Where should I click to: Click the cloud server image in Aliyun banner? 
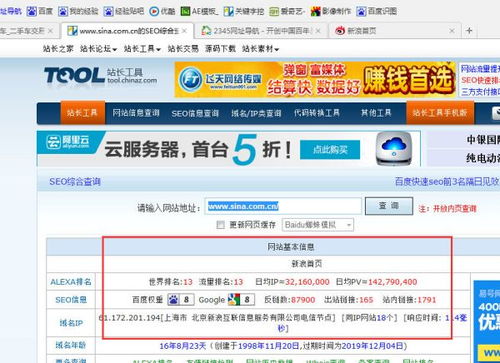pos(394,149)
